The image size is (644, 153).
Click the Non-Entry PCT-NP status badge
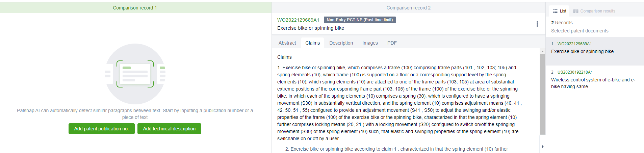pyautogui.click(x=359, y=20)
